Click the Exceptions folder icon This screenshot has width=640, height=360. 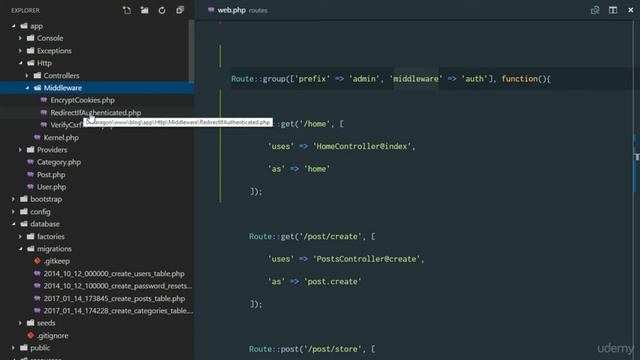31,51
